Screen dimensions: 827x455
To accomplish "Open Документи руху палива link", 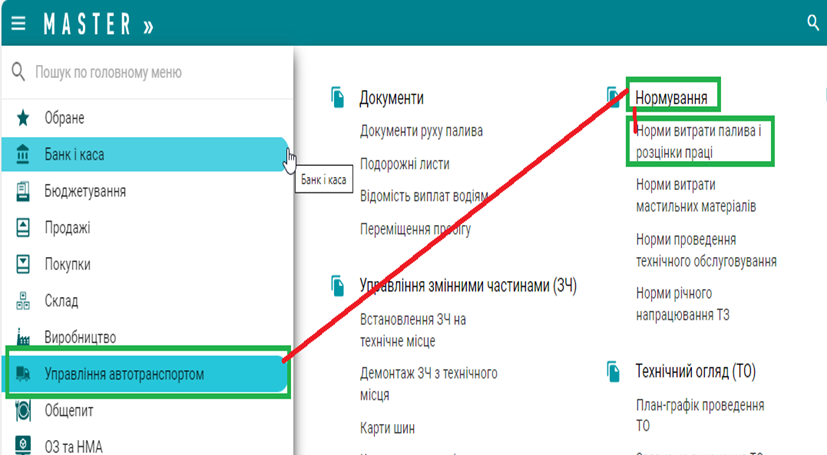I will pos(421,131).
